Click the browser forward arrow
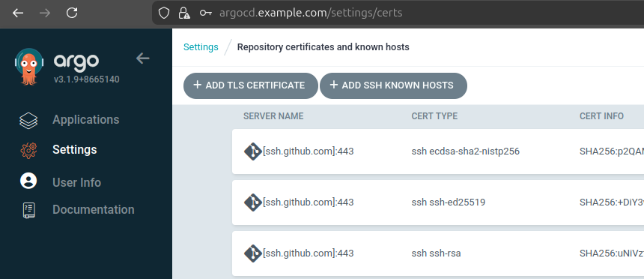The image size is (644, 279). [x=45, y=13]
